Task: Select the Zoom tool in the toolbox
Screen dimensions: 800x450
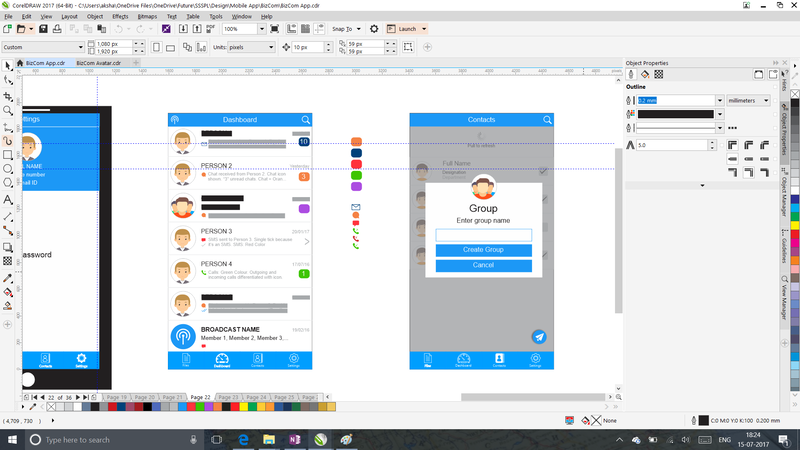Action: pyautogui.click(x=8, y=110)
